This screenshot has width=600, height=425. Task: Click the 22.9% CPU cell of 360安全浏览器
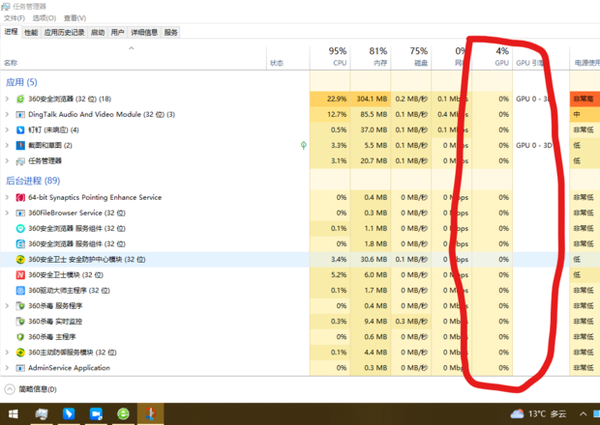(x=329, y=99)
